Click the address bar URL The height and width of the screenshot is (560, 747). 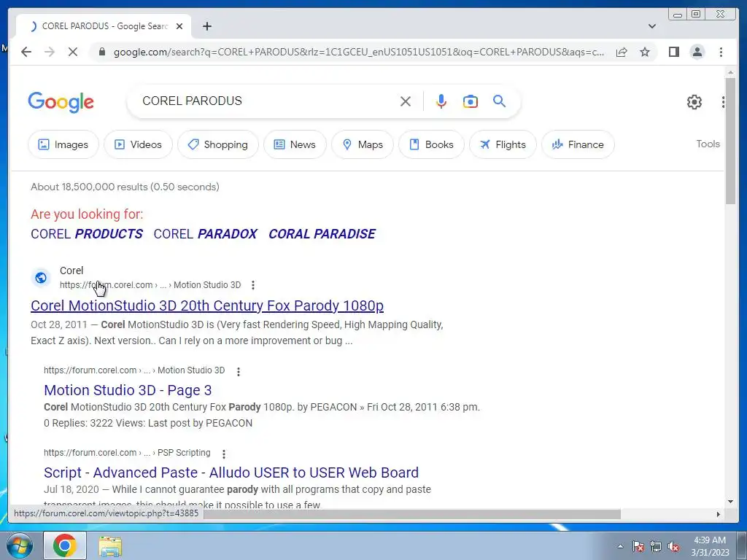click(359, 52)
